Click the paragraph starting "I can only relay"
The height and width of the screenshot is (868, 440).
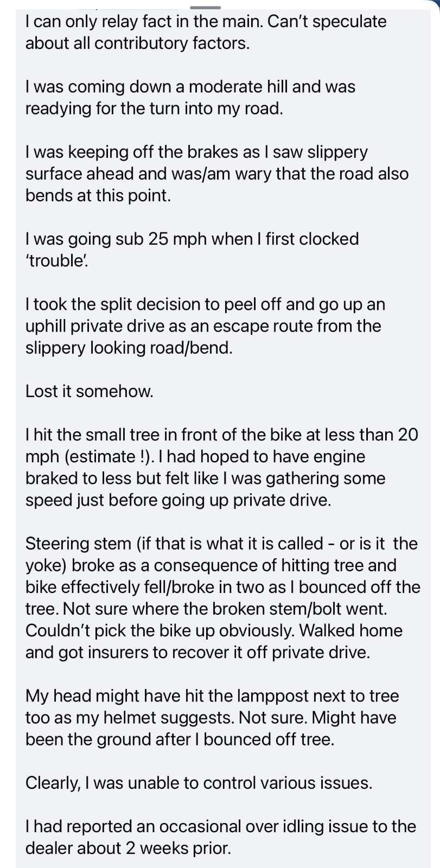(x=206, y=22)
